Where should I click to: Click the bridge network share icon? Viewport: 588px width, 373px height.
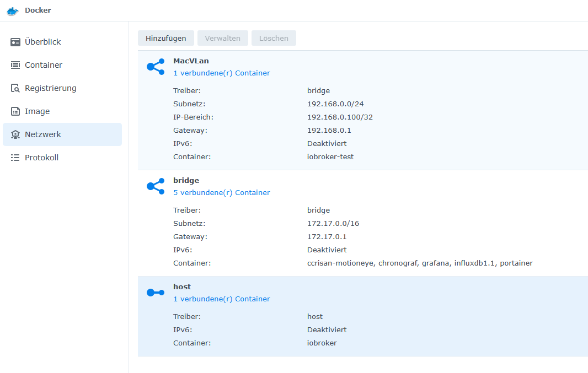click(x=155, y=186)
